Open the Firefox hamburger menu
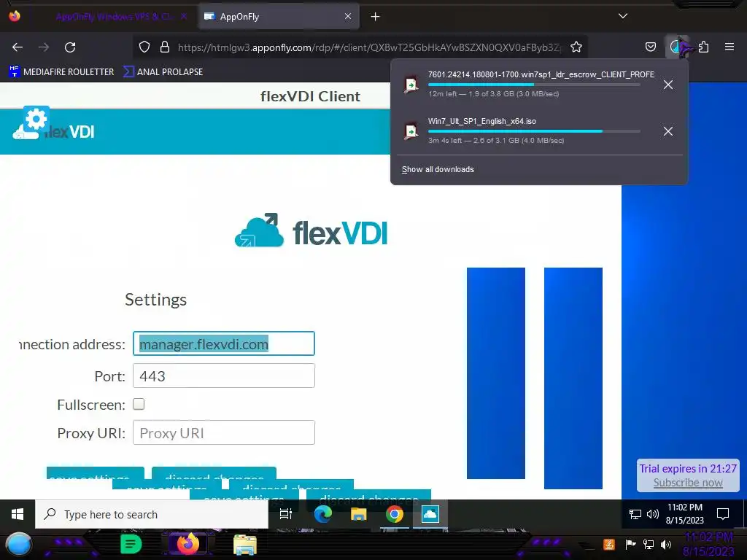The image size is (747, 560). pos(729,47)
